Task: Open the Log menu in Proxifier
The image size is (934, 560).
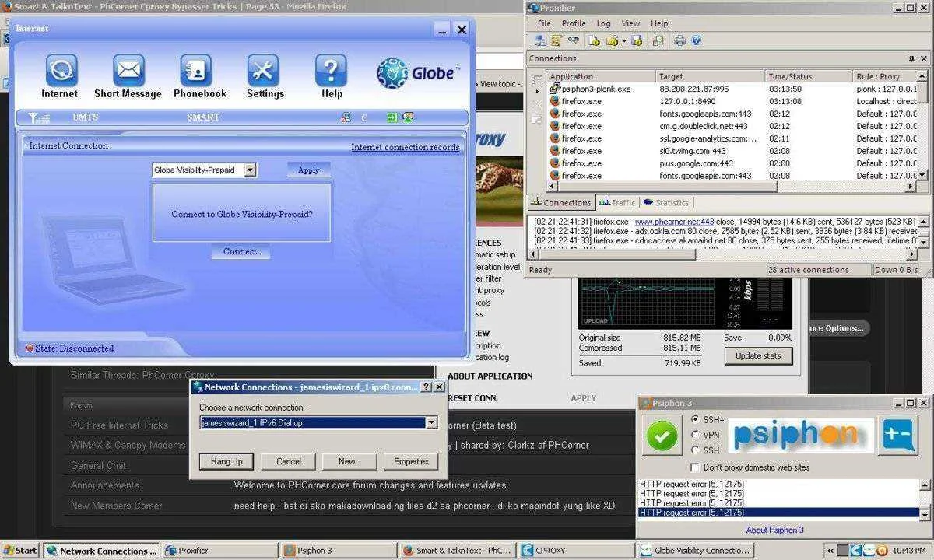Action: pyautogui.click(x=603, y=23)
